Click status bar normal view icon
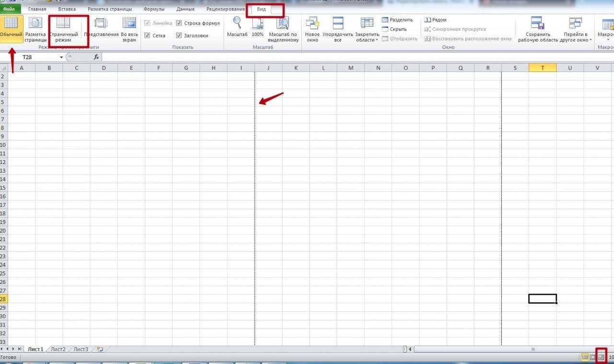 (x=585, y=357)
